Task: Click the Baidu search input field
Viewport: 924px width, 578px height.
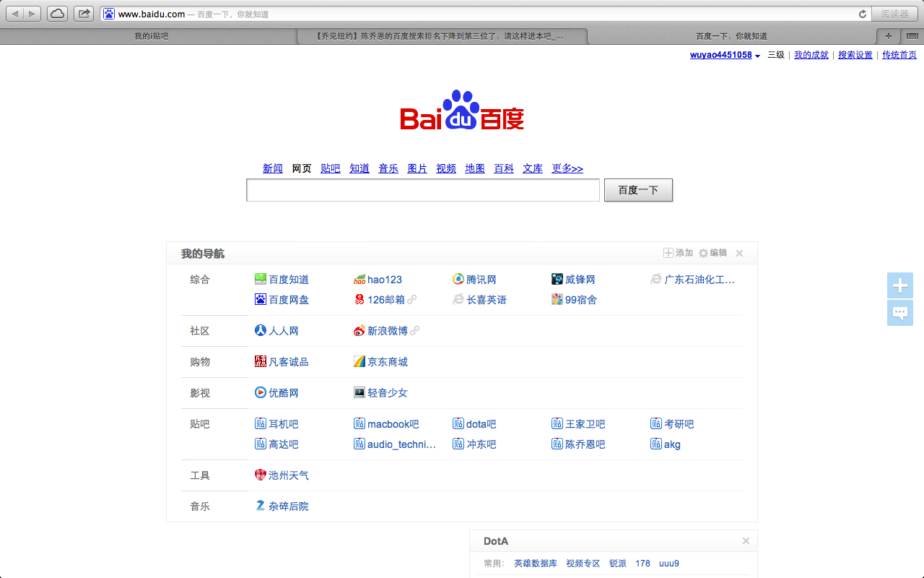Action: tap(423, 190)
